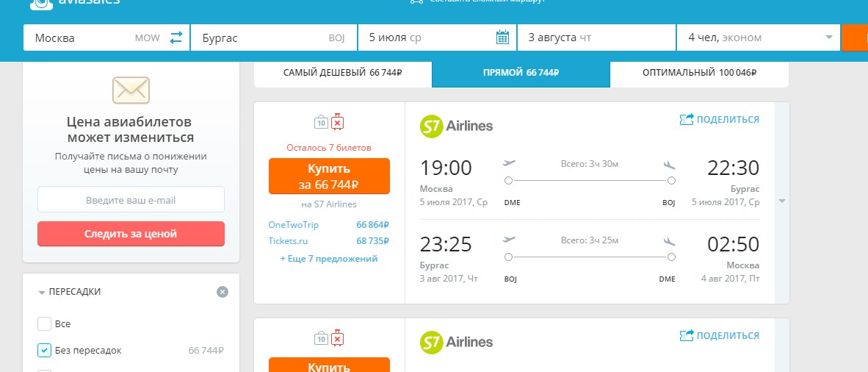Buy ticket for 66 744 rubles
Screen dimensions: 868x372
pos(330,176)
